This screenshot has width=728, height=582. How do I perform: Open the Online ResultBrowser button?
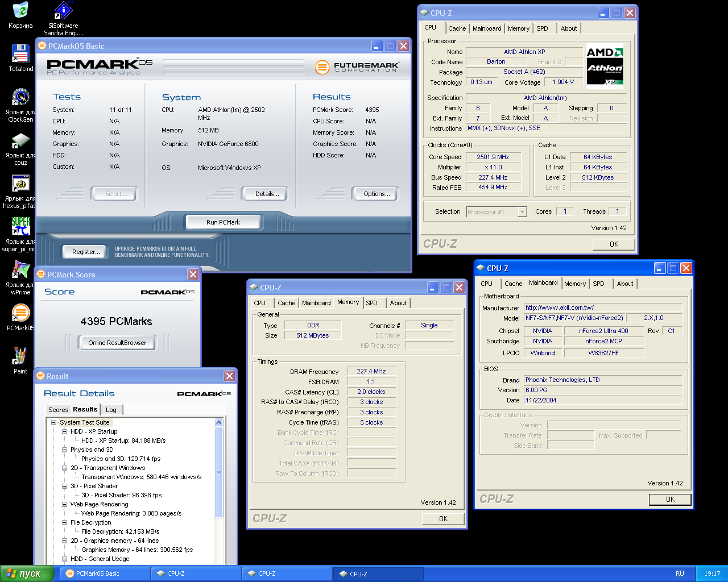coord(117,343)
